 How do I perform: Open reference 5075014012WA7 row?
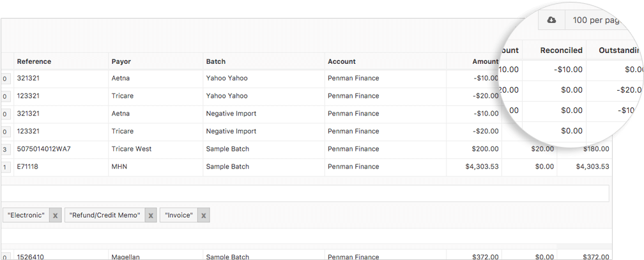(43, 149)
